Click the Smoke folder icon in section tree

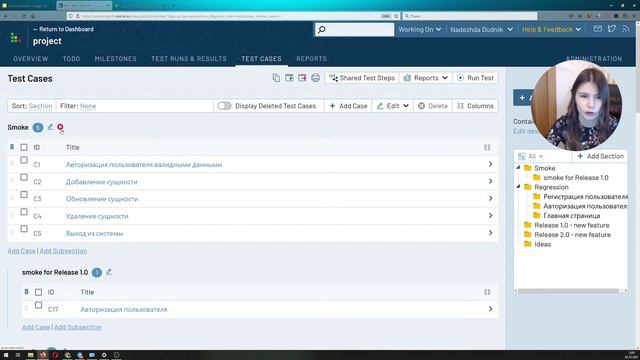[528, 168]
